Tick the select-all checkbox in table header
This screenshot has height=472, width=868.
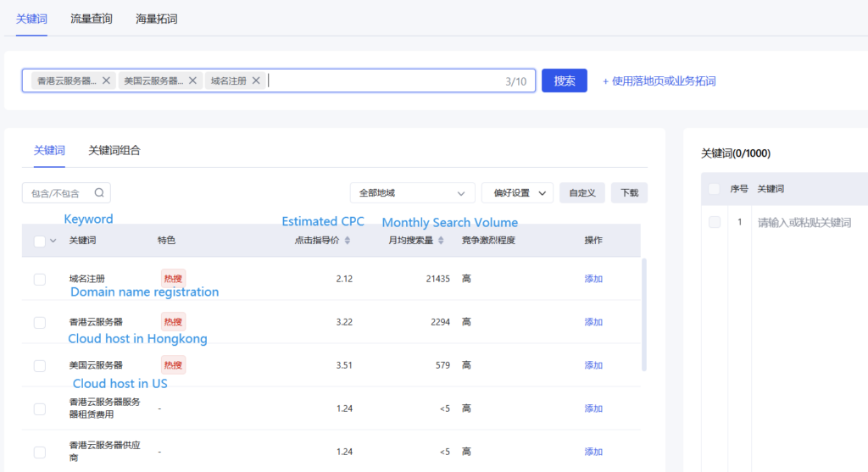pos(39,242)
